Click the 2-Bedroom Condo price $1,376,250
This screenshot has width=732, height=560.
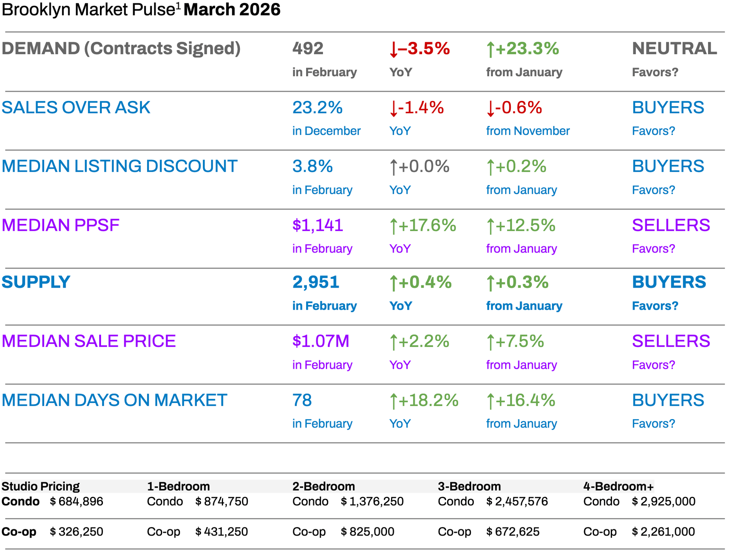click(372, 501)
